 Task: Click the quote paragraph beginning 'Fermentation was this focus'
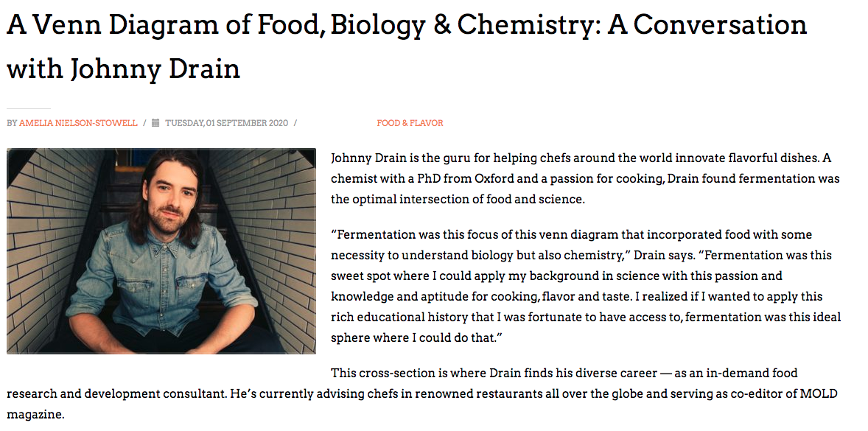[586, 285]
